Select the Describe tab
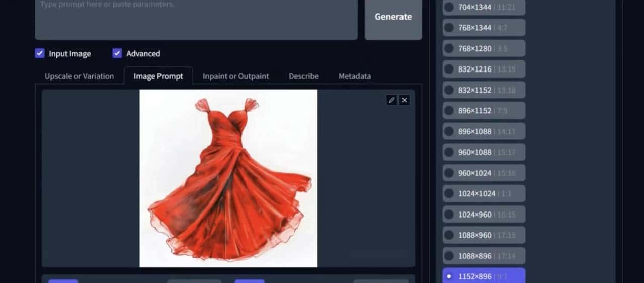The height and width of the screenshot is (283, 644). point(303,76)
